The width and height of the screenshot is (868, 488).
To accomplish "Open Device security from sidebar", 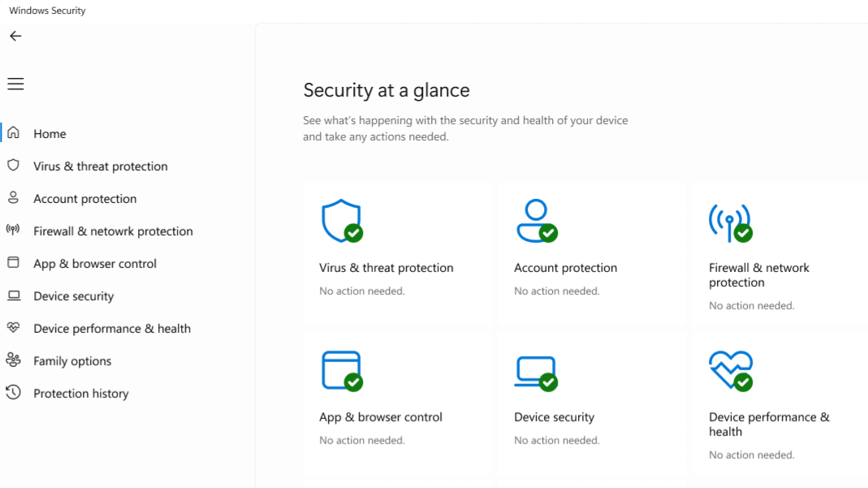I will tap(74, 296).
